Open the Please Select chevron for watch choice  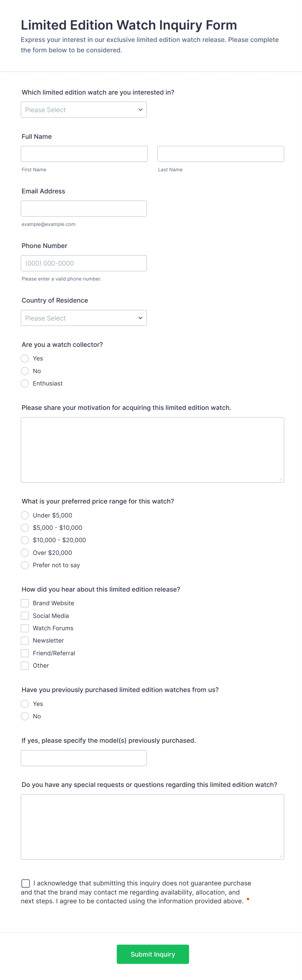coord(140,110)
